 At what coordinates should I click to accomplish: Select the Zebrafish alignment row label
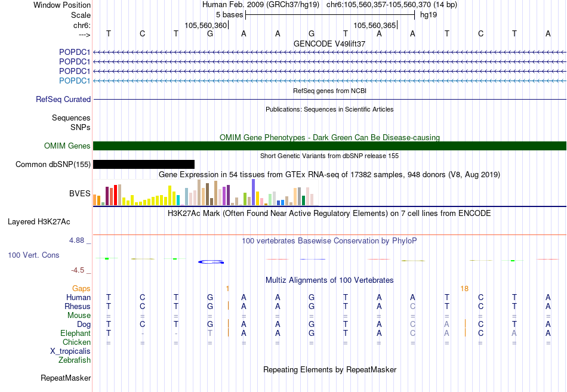[x=75, y=360]
